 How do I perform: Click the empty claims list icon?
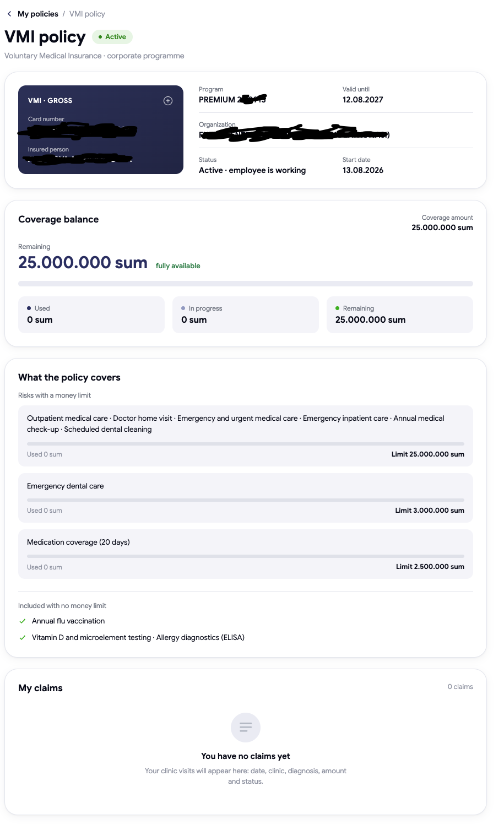point(246,728)
